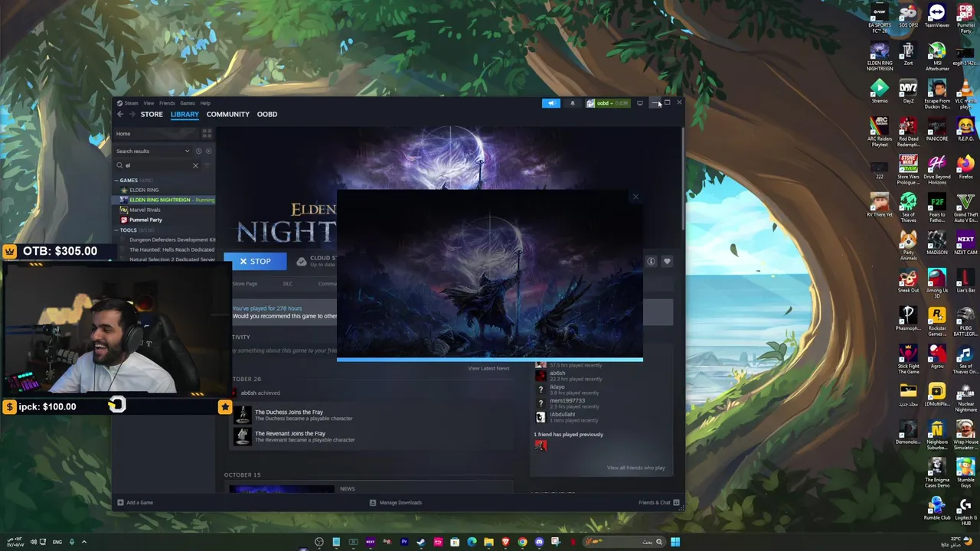The image size is (980, 551).
Task: Select Pummel Party in the library list
Action: point(145,220)
